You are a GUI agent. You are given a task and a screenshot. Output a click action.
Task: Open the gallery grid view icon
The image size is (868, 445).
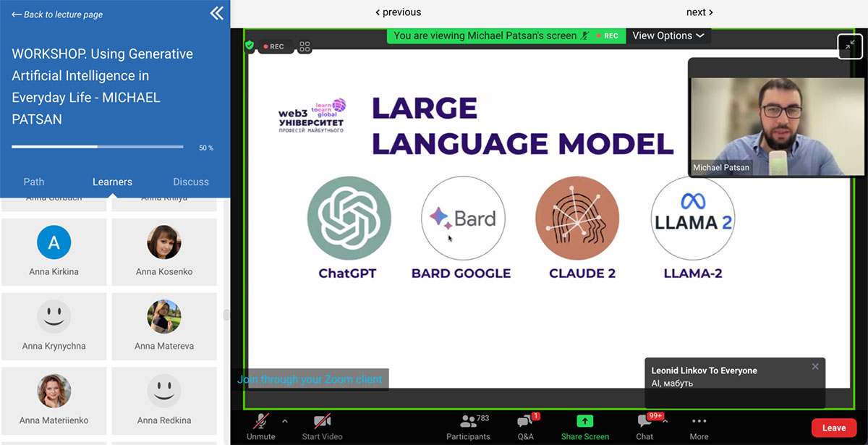(x=305, y=46)
